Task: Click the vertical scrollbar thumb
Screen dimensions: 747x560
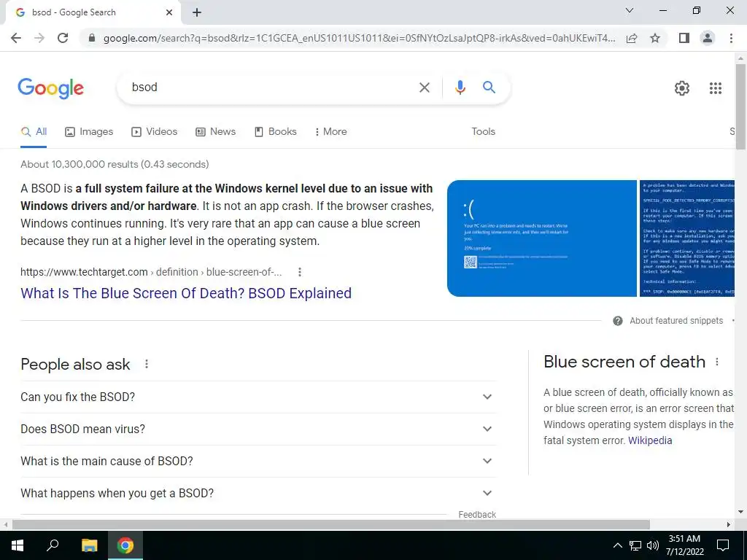Action: tap(740, 107)
